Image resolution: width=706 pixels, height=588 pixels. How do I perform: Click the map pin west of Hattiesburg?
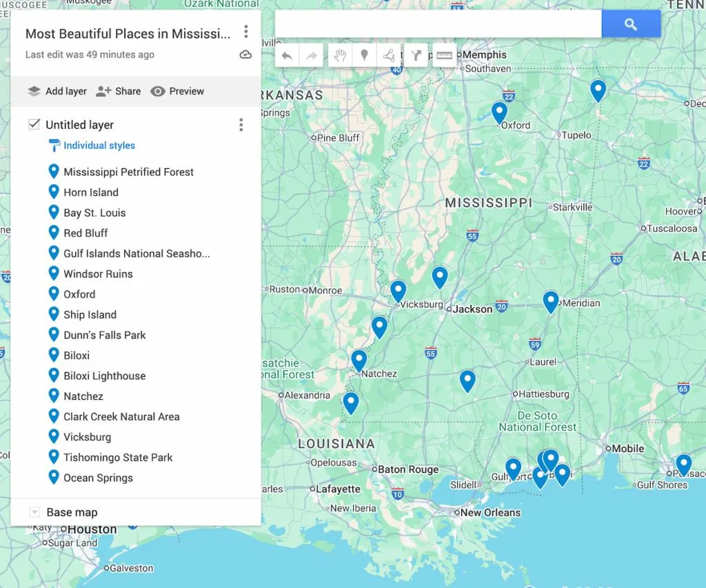coord(467,381)
